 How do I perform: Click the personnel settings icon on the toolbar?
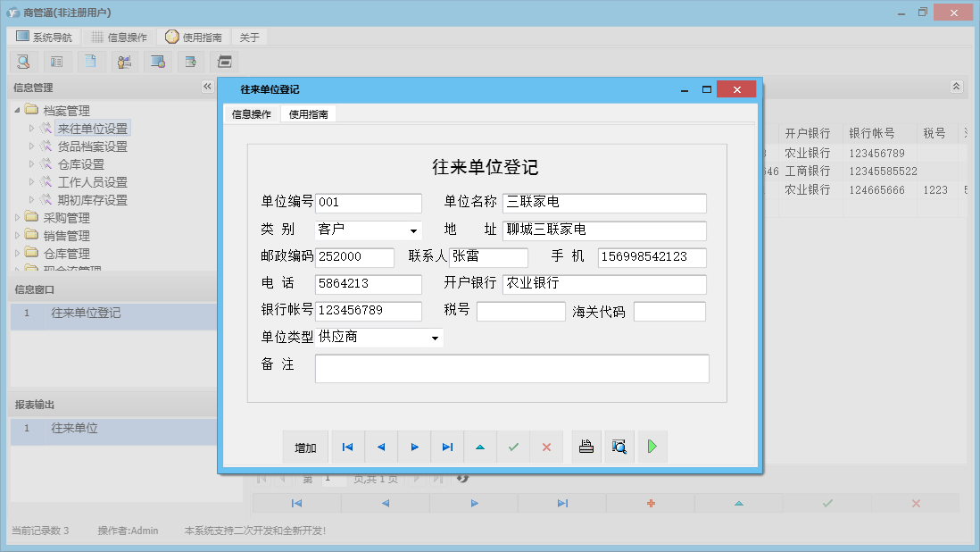(x=124, y=62)
